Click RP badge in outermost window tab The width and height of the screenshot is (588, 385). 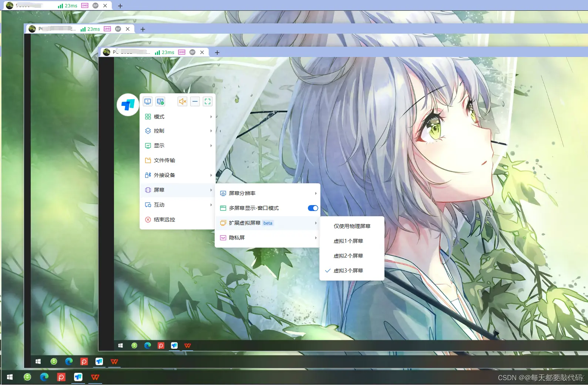click(95, 6)
